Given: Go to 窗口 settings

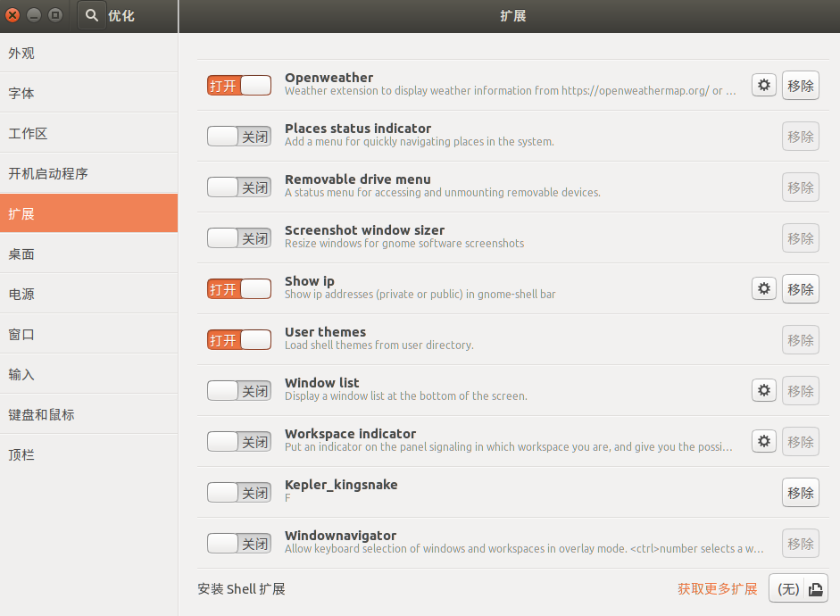Looking at the screenshot, I should pyautogui.click(x=89, y=334).
